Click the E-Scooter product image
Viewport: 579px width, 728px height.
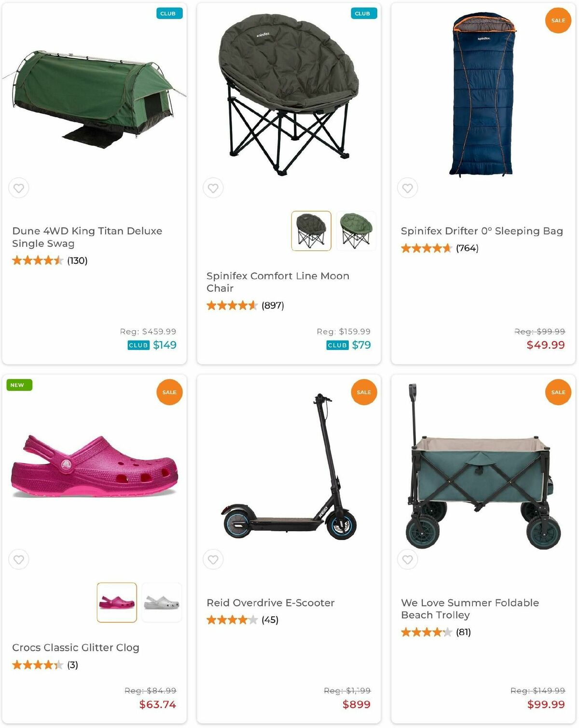click(289, 468)
